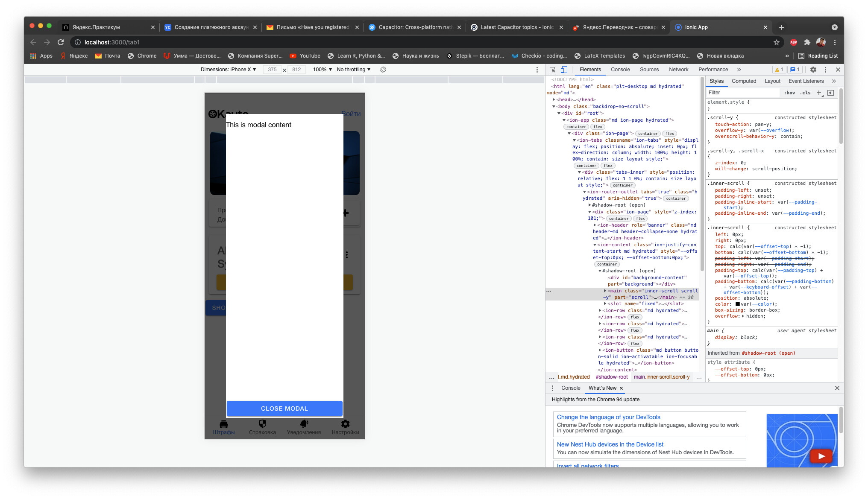Click the black color swatch next to var(--color)
The image size is (868, 499).
[x=737, y=304]
